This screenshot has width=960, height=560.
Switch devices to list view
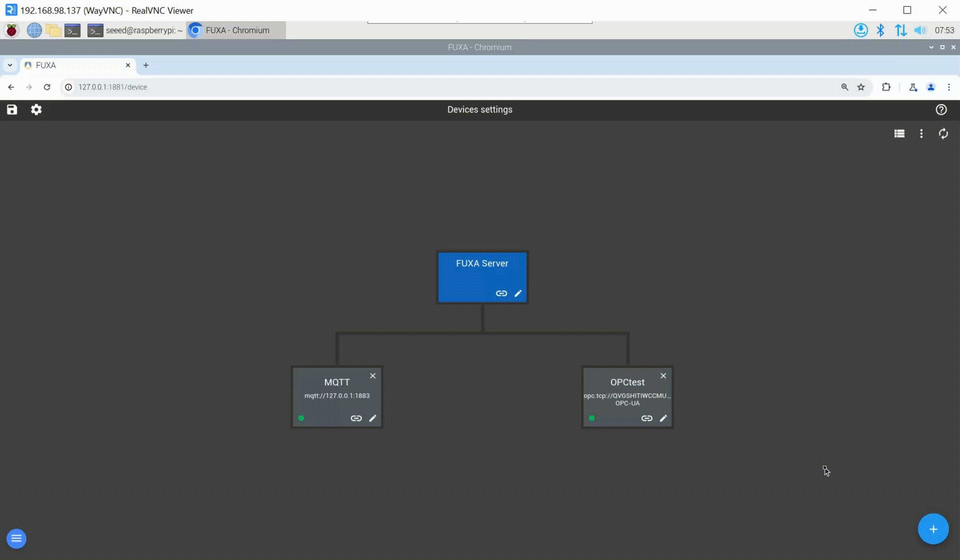click(x=899, y=134)
